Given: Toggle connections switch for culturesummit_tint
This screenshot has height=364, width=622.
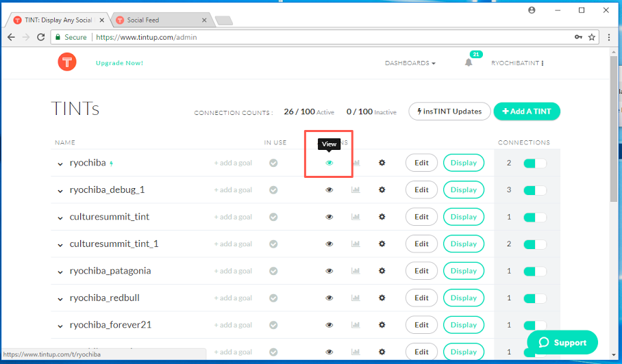Looking at the screenshot, I should (535, 218).
